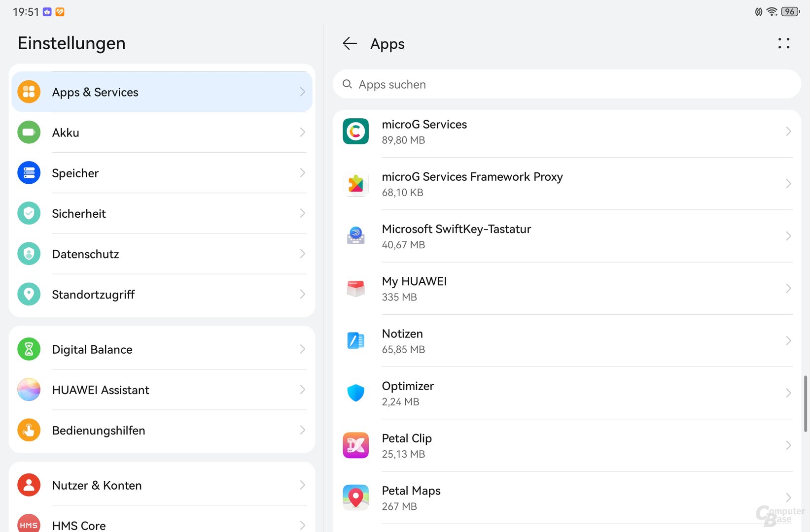The height and width of the screenshot is (532, 810).
Task: Tap the Digital Balance hourglass icon
Action: (29, 349)
